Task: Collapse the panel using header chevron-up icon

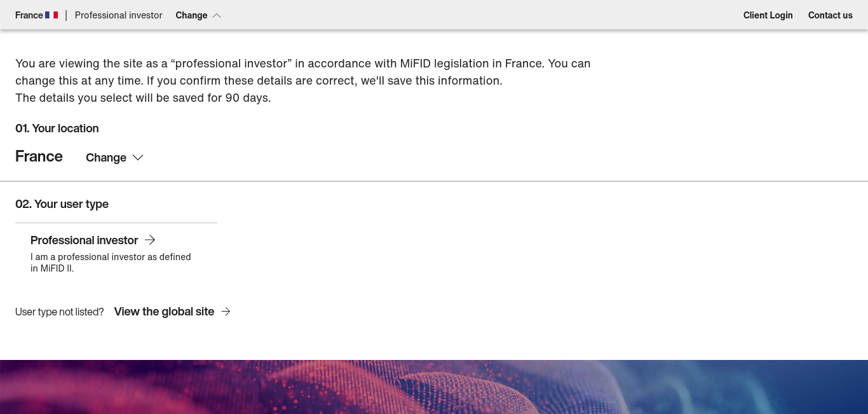Action: point(217,15)
